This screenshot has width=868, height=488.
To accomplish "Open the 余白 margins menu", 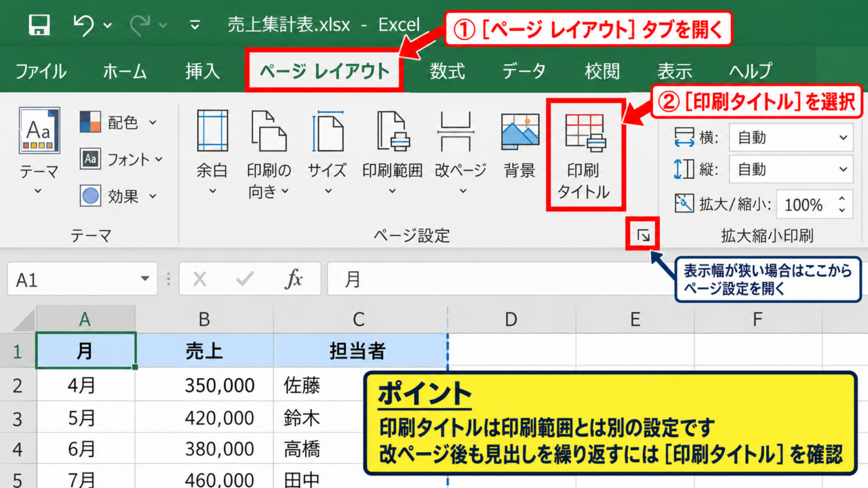I will tap(212, 152).
